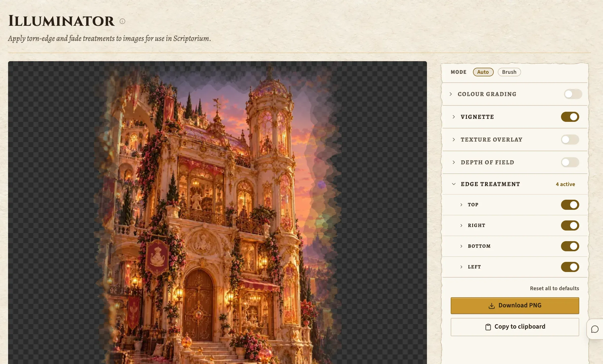603x364 pixels.
Task: Turn off the Left edge toggle
Action: (570, 267)
